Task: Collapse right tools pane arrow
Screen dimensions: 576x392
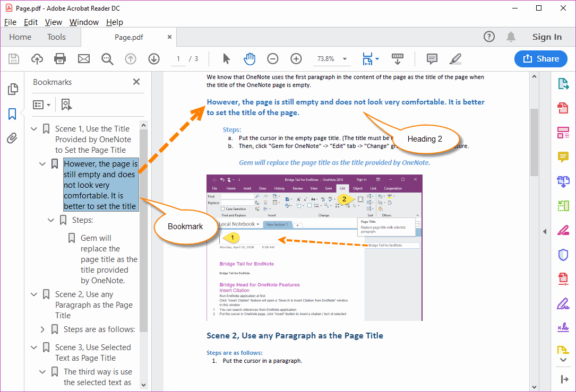Action: (x=545, y=231)
